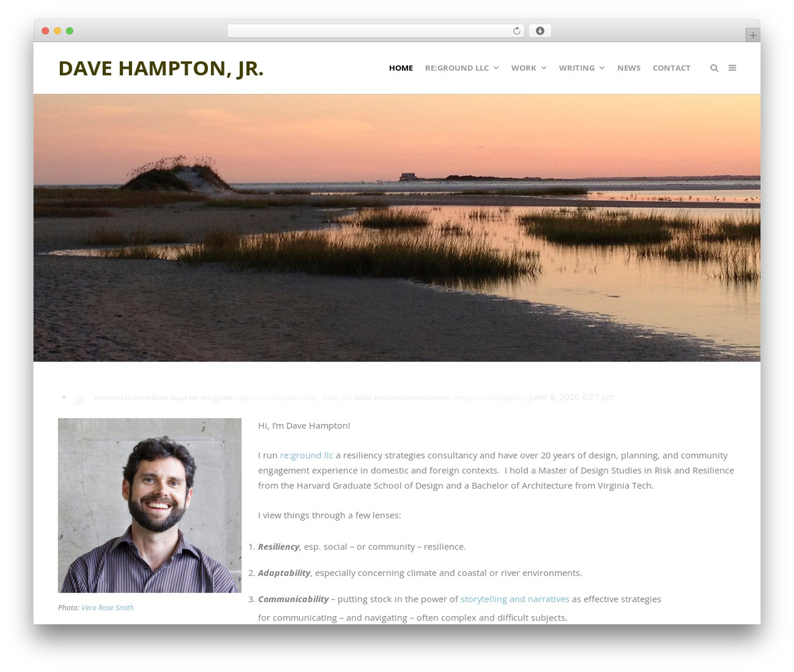Click the tweet date June 8, 2020
Viewport: 794px width, 672px height.
point(572,397)
